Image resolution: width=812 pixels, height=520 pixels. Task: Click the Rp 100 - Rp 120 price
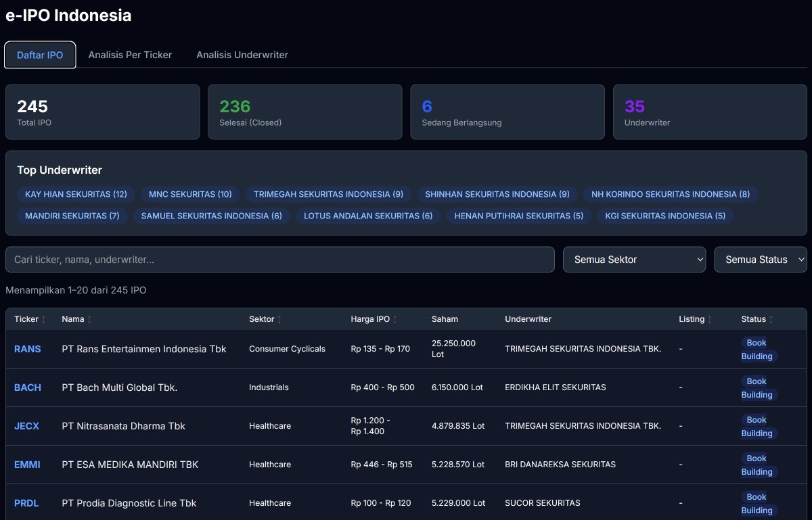(x=381, y=503)
